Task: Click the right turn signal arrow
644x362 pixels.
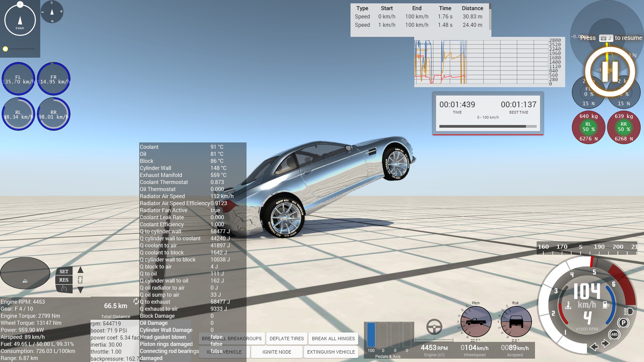Action: [605, 344]
